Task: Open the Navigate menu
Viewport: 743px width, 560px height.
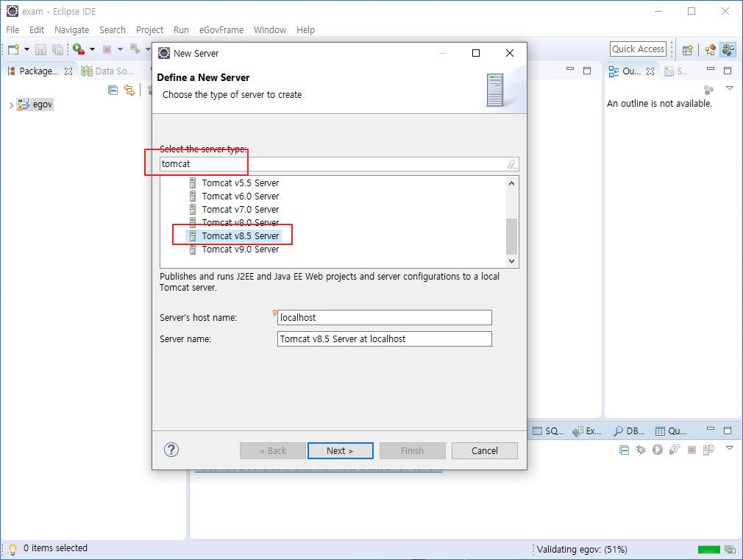Action: [x=71, y=30]
